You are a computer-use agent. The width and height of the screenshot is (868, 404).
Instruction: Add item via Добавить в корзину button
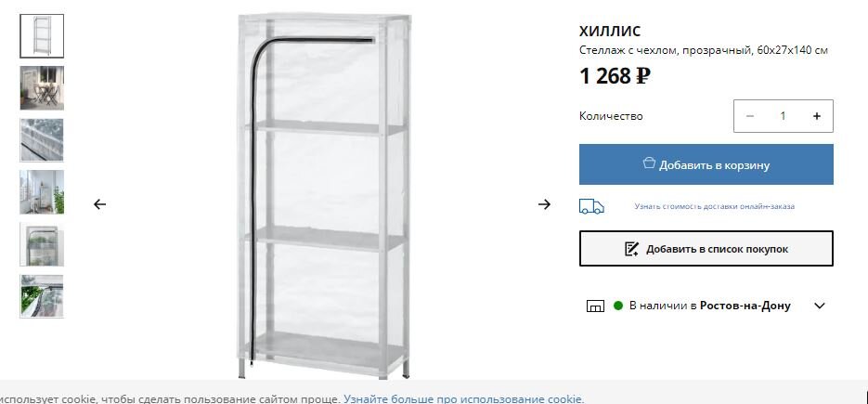[706, 164]
